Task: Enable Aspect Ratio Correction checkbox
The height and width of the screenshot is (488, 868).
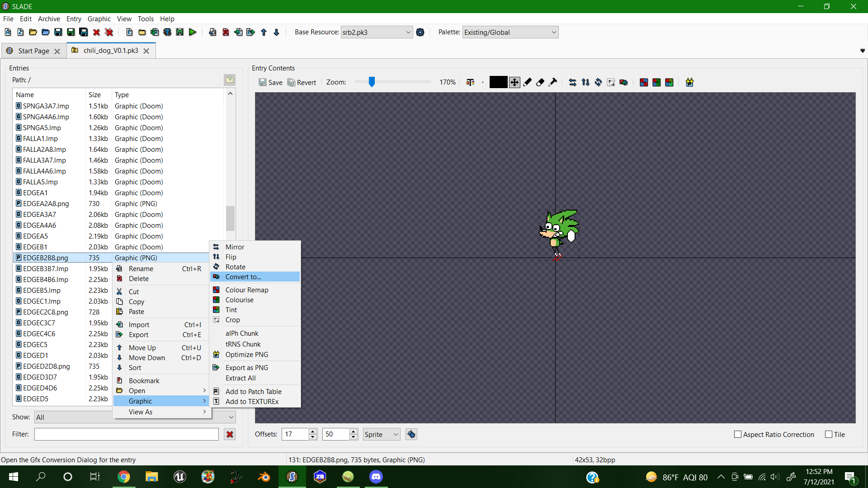Action: pos(738,434)
